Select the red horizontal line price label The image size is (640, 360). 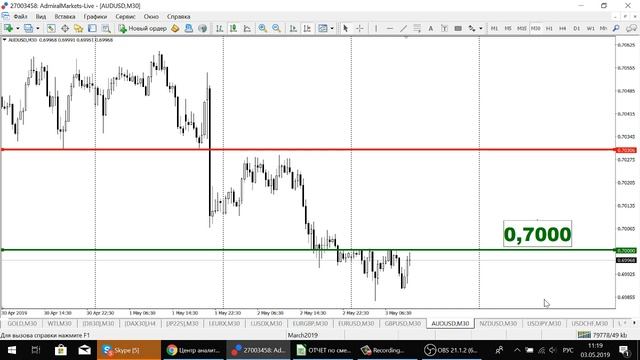tap(626, 150)
